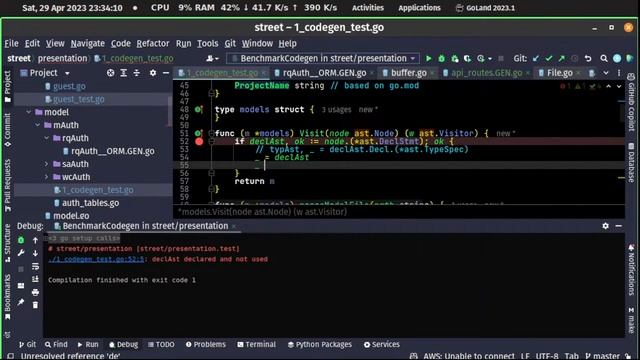Run BenchmarkCodegen with the green play icon
Screen dimensions: 640x360
(429, 59)
